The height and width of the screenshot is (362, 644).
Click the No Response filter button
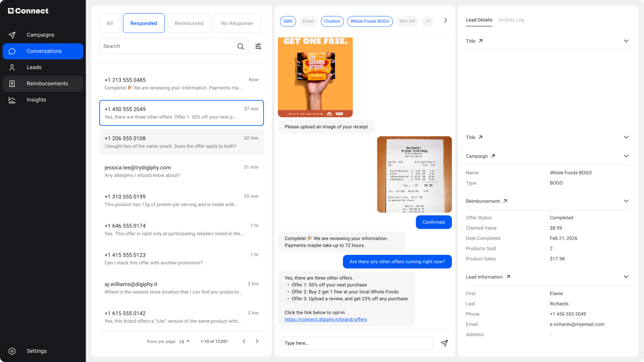(237, 23)
